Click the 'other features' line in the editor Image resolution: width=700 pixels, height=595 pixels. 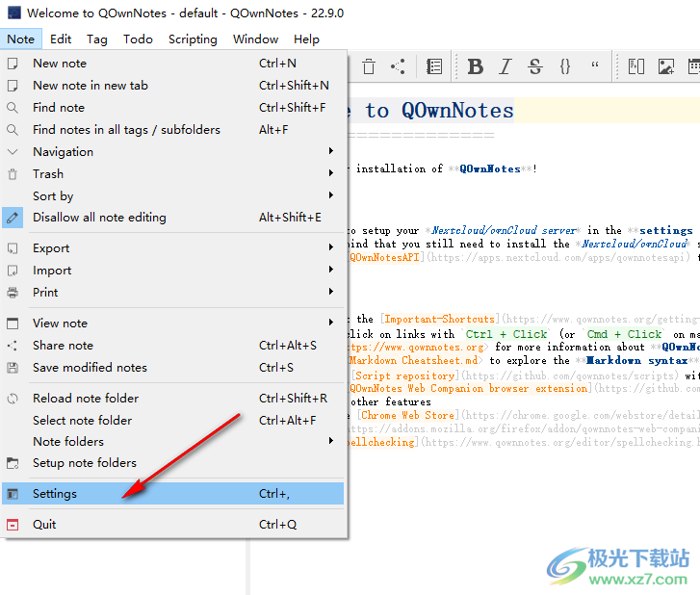(x=391, y=401)
